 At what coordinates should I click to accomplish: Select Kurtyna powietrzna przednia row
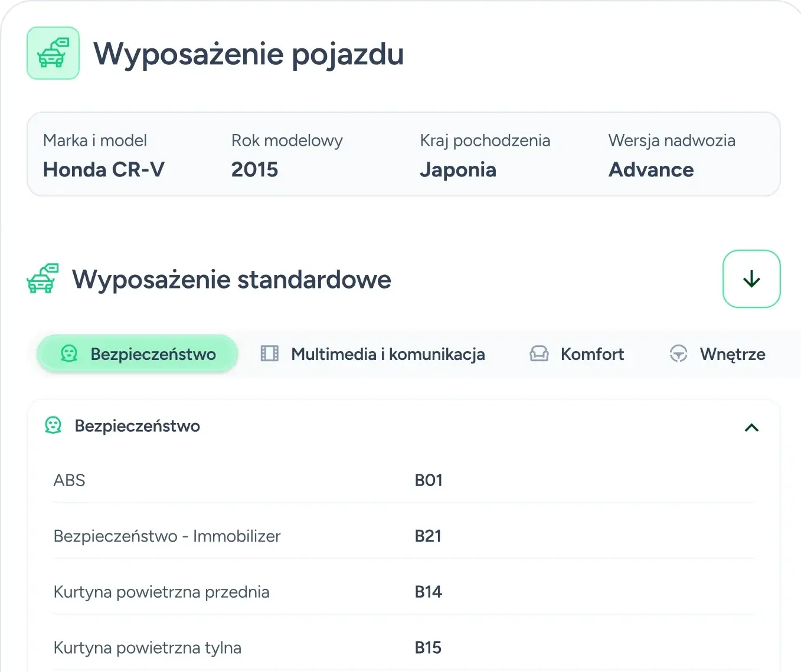tap(404, 592)
